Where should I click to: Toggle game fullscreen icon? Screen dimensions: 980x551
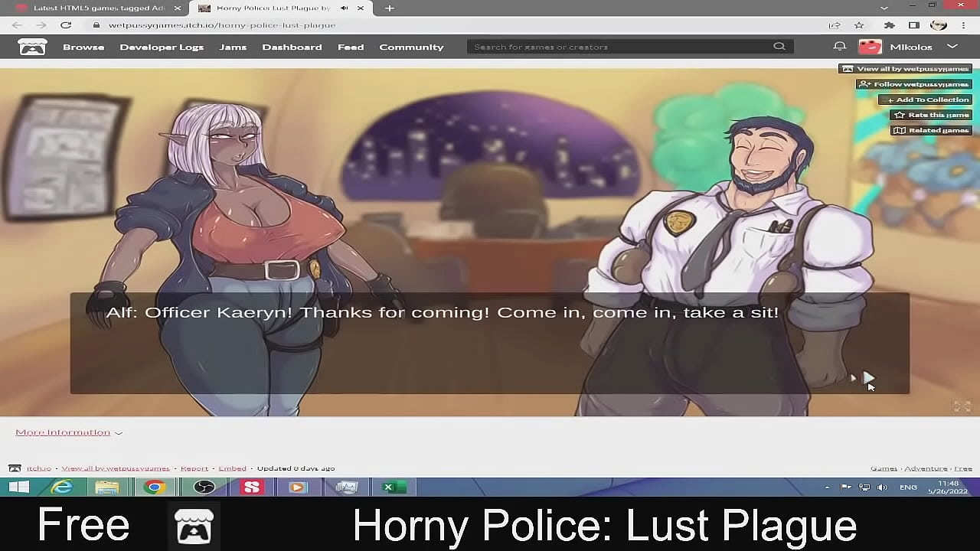[962, 406]
